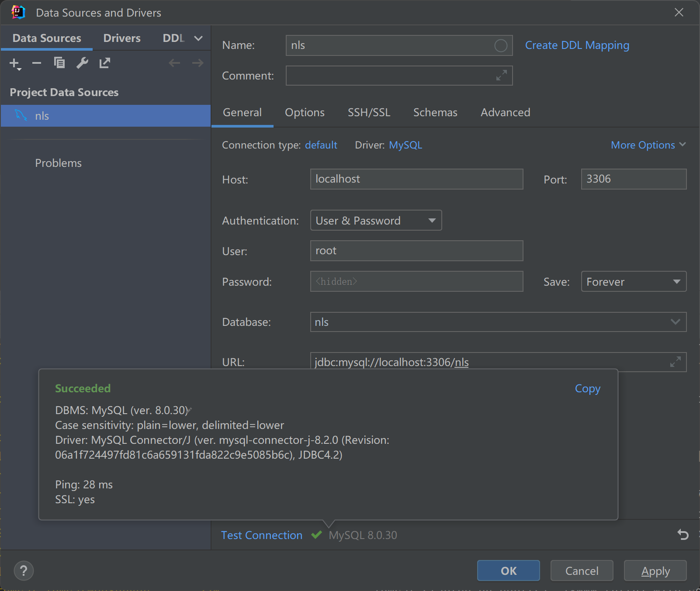Open the Advanced tab

(x=505, y=112)
